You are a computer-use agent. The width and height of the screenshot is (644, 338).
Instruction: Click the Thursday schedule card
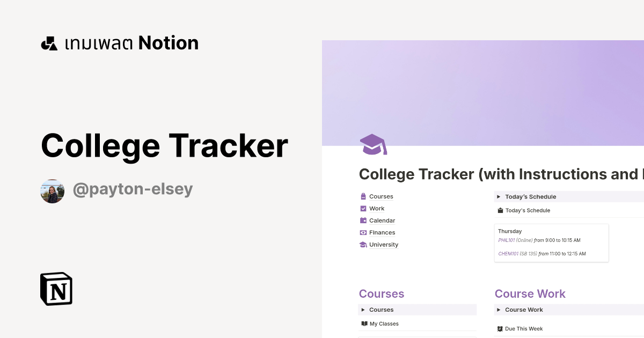click(x=551, y=243)
